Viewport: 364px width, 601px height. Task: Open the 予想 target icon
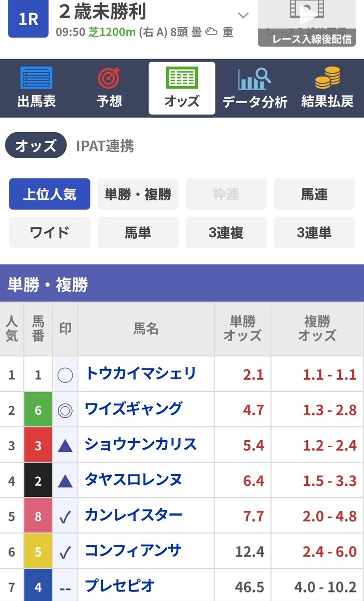pos(109,78)
